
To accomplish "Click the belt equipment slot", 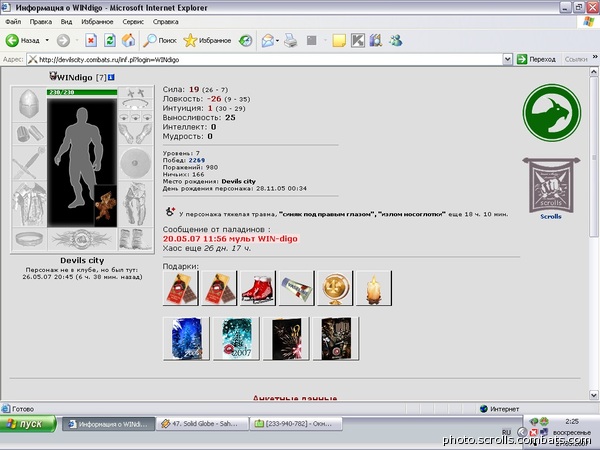I will pyautogui.click(x=29, y=239).
